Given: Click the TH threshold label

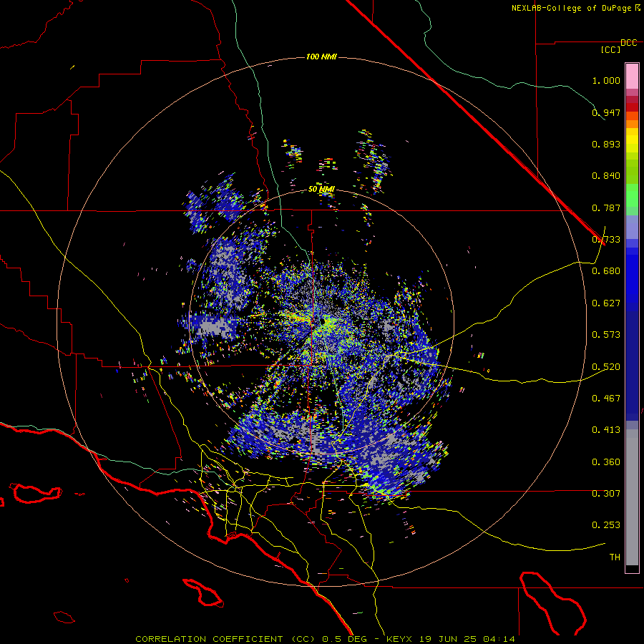Looking at the screenshot, I should pos(615,557).
